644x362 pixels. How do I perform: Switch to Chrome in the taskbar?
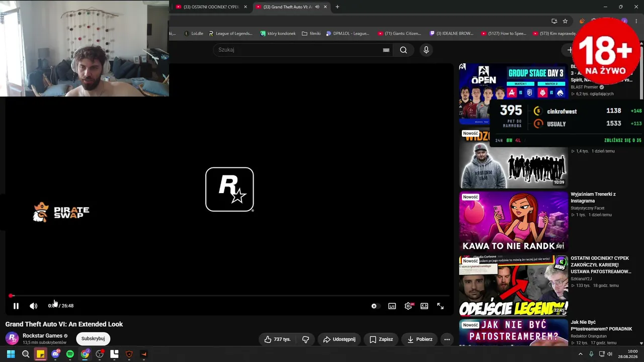[x=85, y=354]
